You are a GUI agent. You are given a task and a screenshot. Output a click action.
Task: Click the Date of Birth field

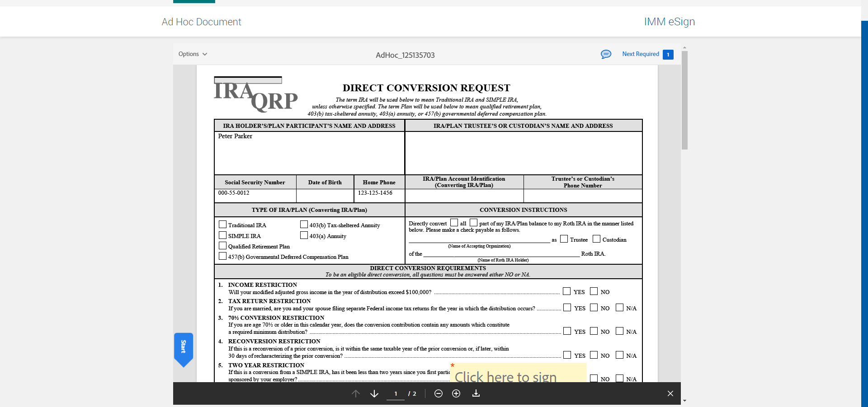(x=325, y=196)
